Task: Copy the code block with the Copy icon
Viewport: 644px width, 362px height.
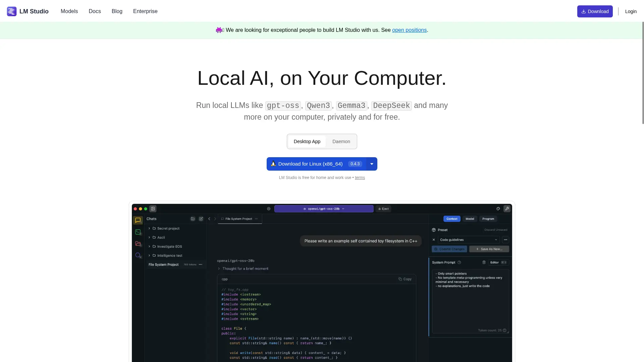Action: pos(405,279)
